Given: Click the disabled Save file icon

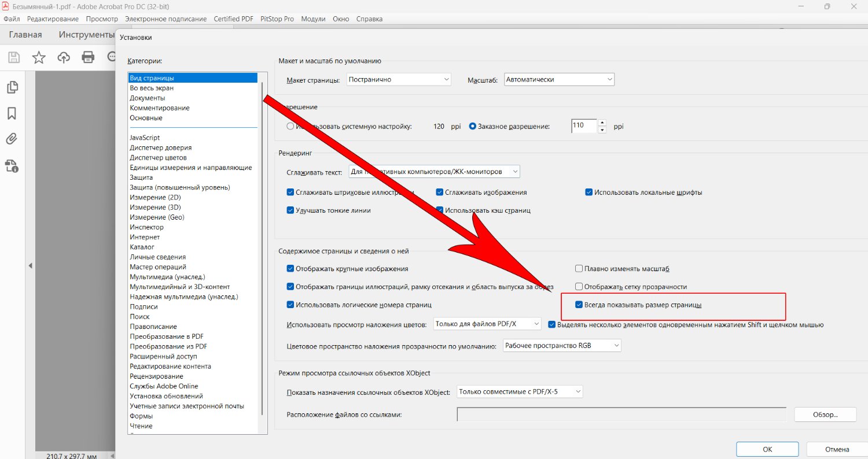Looking at the screenshot, I should tap(13, 57).
